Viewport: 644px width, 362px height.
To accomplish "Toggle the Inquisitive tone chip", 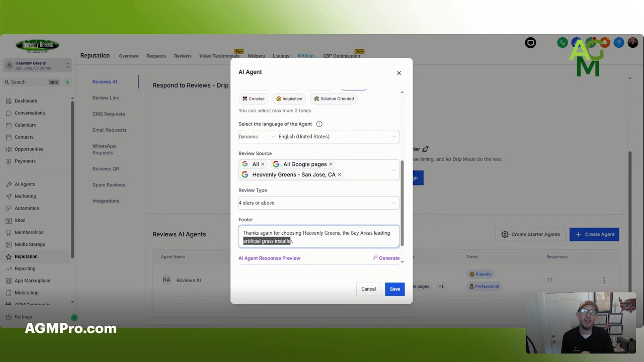I will point(289,99).
